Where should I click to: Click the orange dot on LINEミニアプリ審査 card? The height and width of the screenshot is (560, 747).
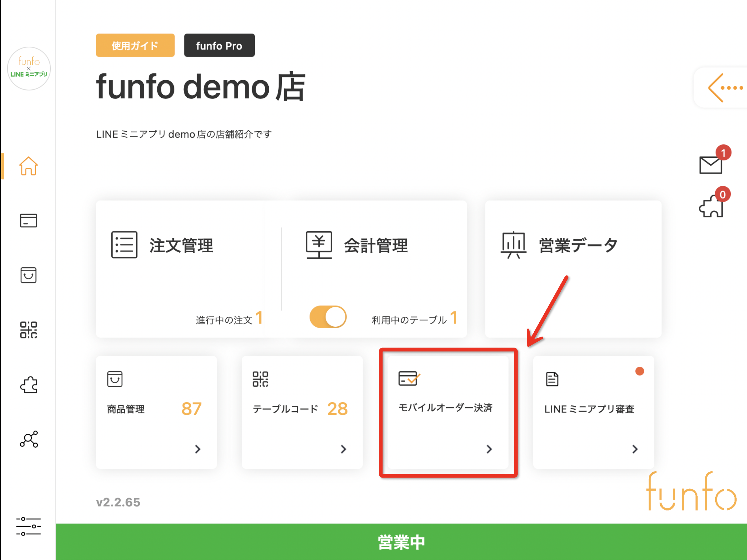click(x=640, y=371)
